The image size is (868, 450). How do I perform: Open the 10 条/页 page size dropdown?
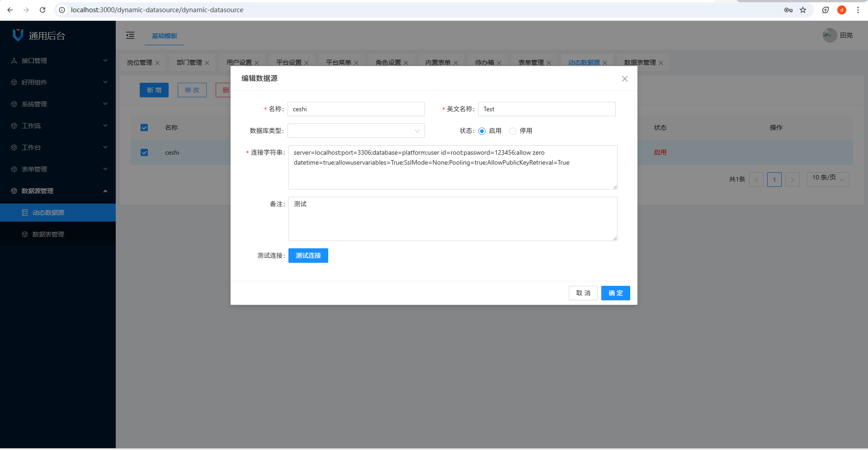click(828, 179)
